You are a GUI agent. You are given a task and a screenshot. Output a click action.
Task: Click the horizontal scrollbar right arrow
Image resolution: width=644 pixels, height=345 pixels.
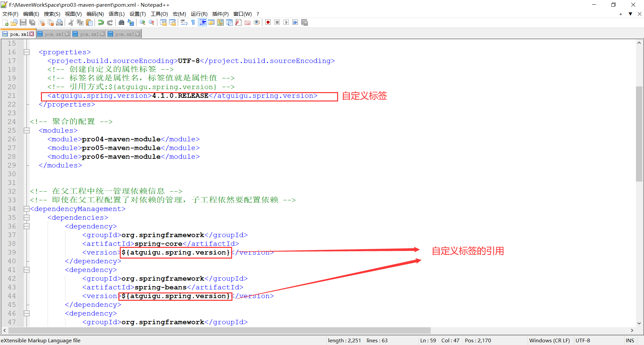pyautogui.click(x=632, y=330)
